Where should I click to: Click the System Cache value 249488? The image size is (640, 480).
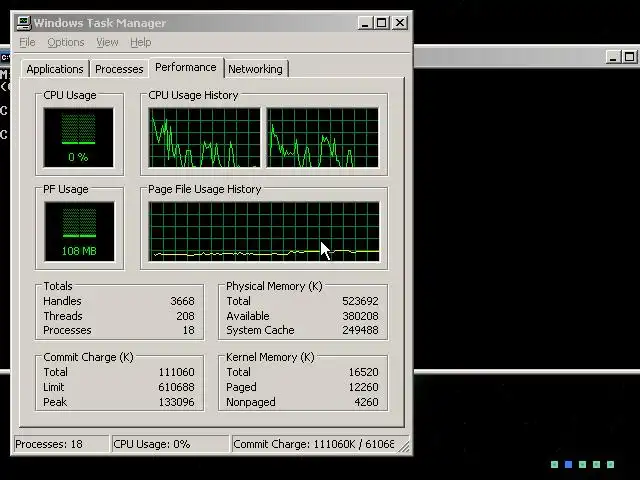(360, 330)
